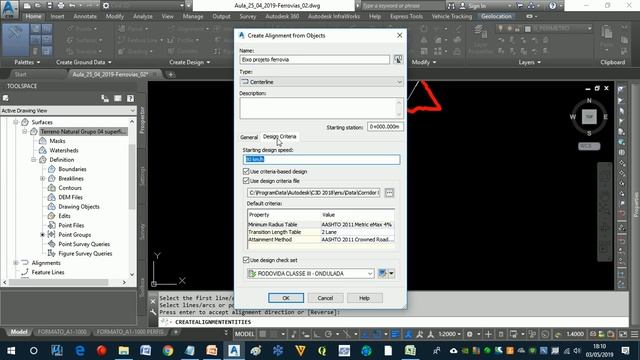Image resolution: width=640 pixels, height=360 pixels.
Task: Select Masks in the Toolspace tree
Action: [x=57, y=141]
